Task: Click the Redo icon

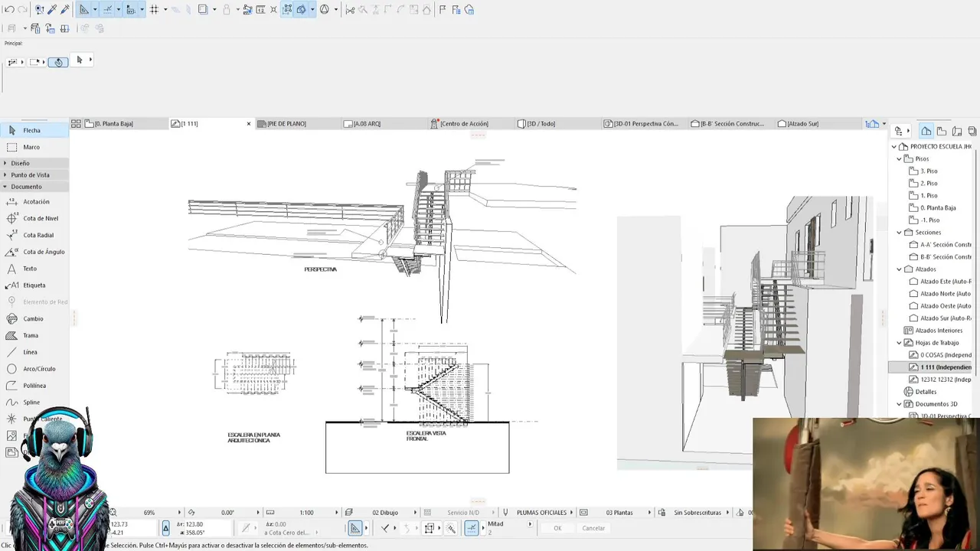Action: tap(23, 10)
